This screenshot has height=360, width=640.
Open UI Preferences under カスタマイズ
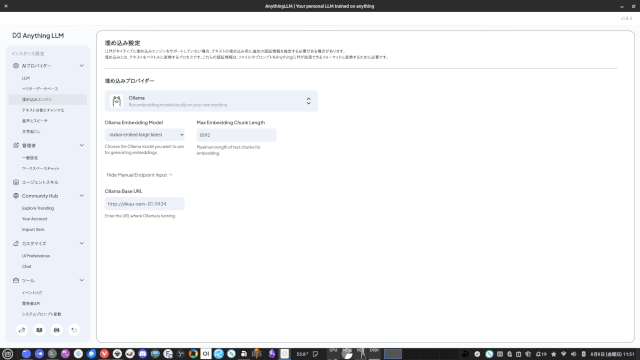(36, 256)
